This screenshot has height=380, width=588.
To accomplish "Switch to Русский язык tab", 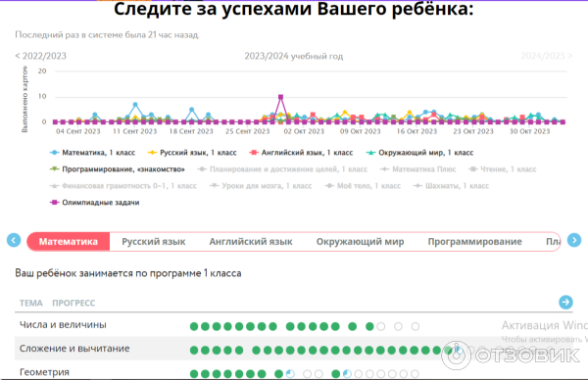I will 154,242.
